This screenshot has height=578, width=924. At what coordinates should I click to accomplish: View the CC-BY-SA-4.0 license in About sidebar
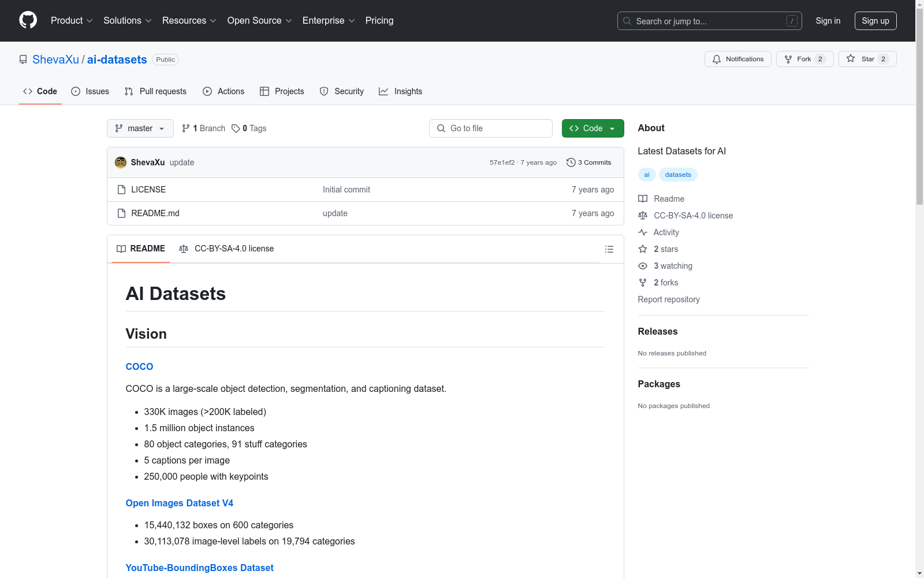685,216
